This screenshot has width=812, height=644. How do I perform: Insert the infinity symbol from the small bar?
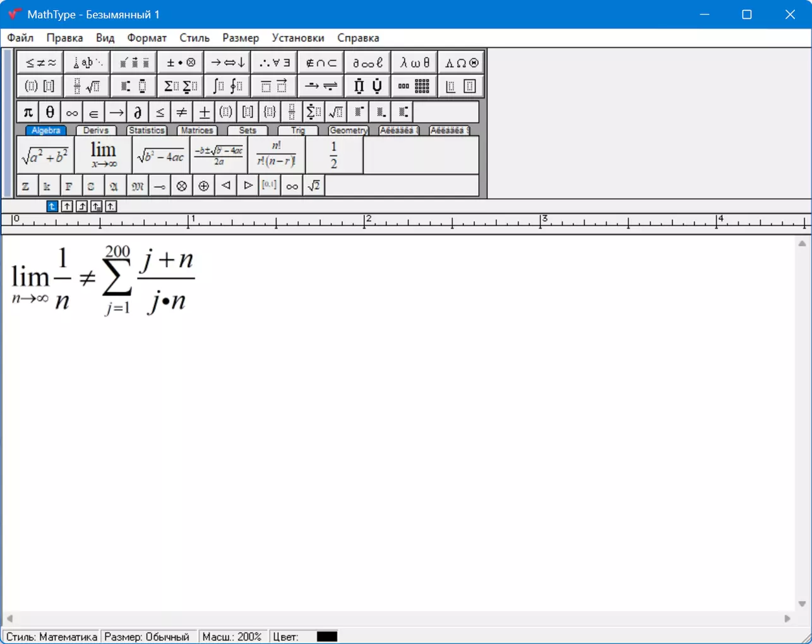pyautogui.click(x=72, y=112)
